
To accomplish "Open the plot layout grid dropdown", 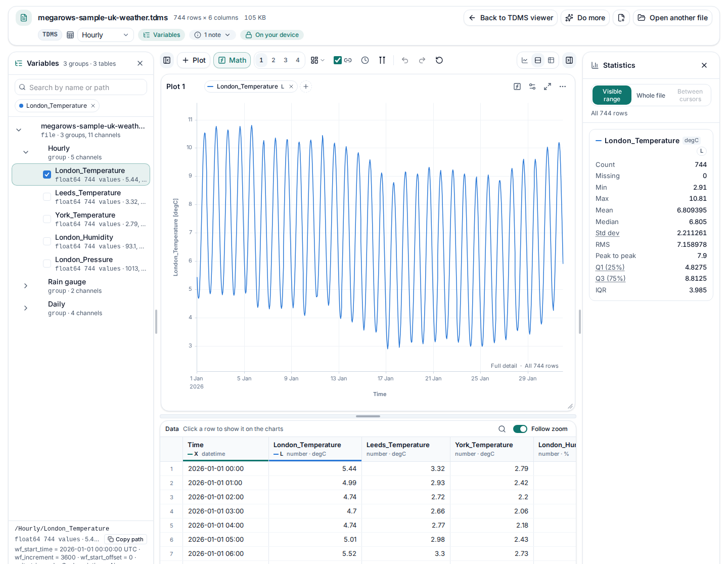I will [317, 60].
